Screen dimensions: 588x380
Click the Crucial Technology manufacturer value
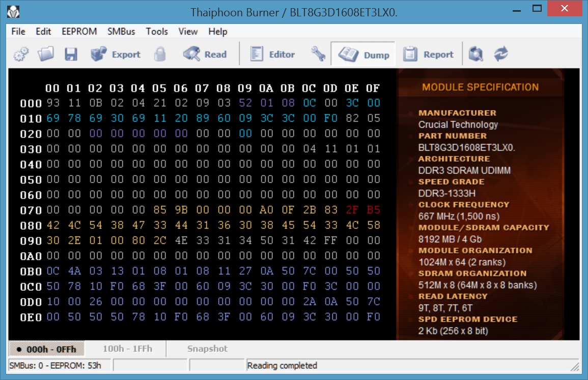(458, 124)
